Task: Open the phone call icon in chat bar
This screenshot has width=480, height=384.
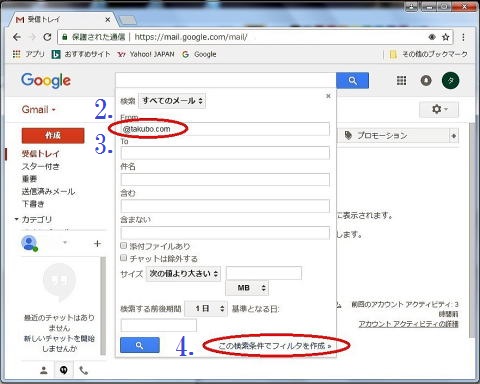Action: tap(84, 370)
